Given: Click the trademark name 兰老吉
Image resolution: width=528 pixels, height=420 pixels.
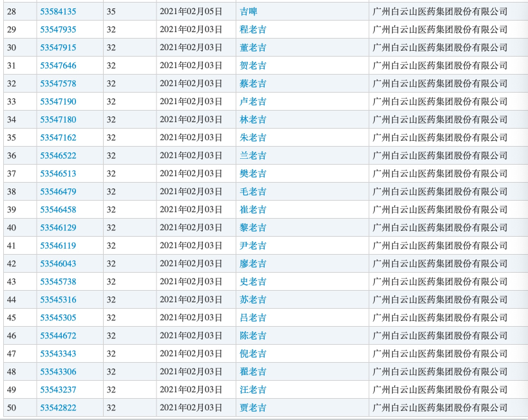Looking at the screenshot, I should 253,156.
